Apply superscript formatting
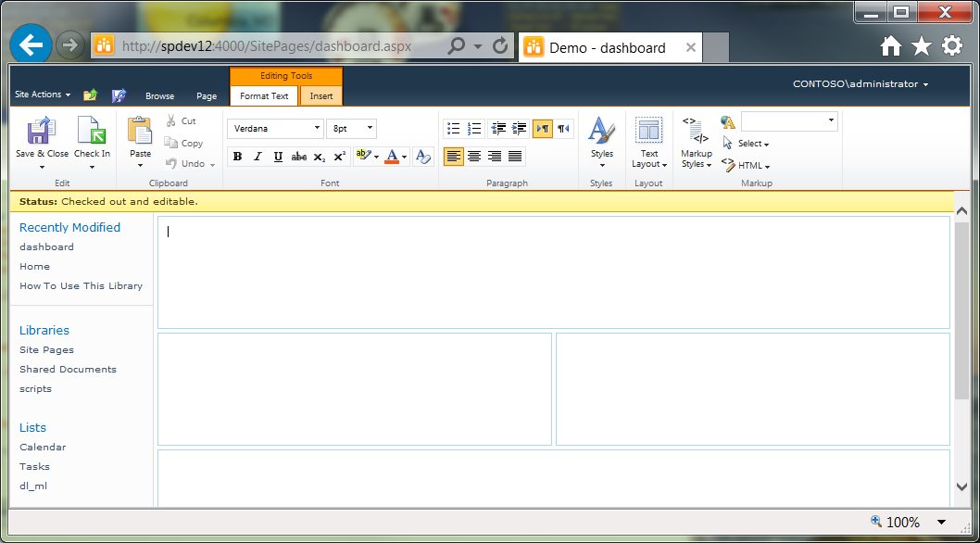 (x=339, y=157)
